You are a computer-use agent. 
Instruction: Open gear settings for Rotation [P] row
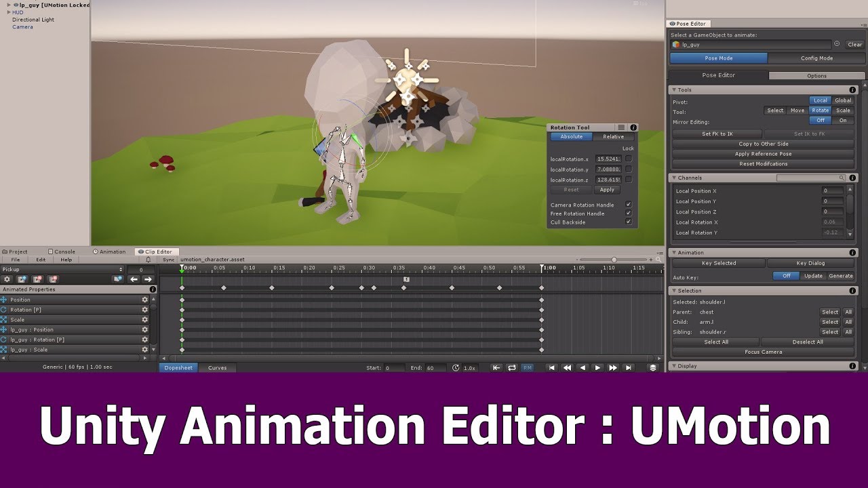(144, 310)
